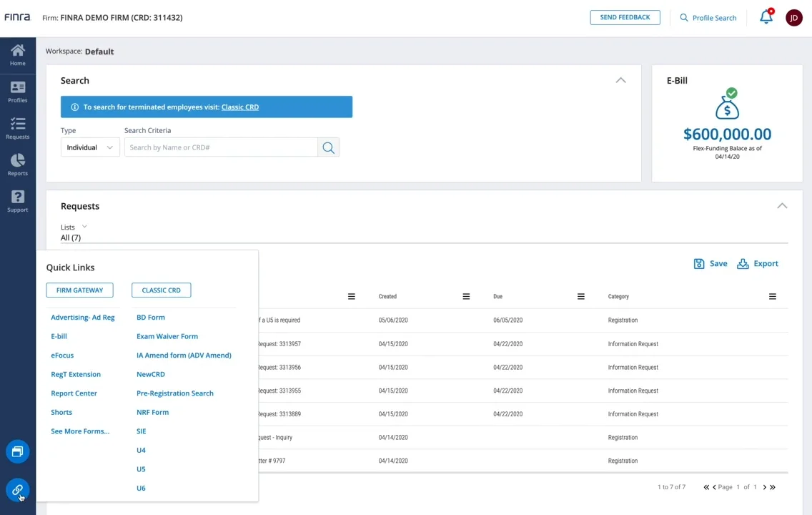This screenshot has width=812, height=515.
Task: Click the Send Feedback button
Action: click(625, 17)
